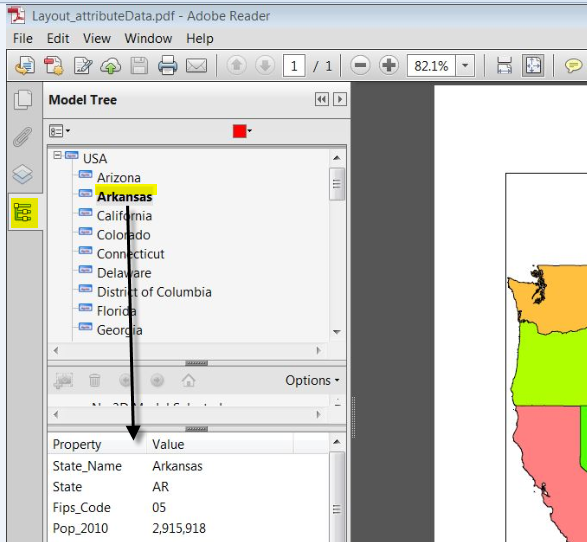Click the views camera icon

(x=64, y=381)
